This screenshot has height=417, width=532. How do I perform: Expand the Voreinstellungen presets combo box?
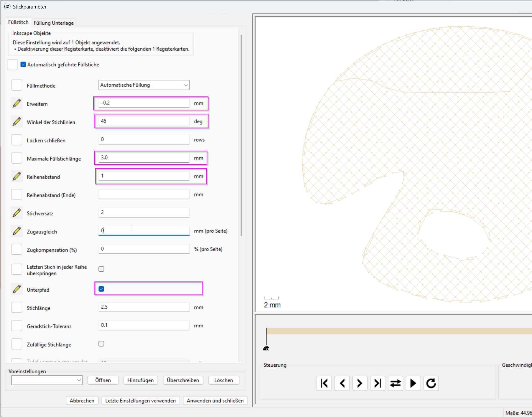pos(47,380)
